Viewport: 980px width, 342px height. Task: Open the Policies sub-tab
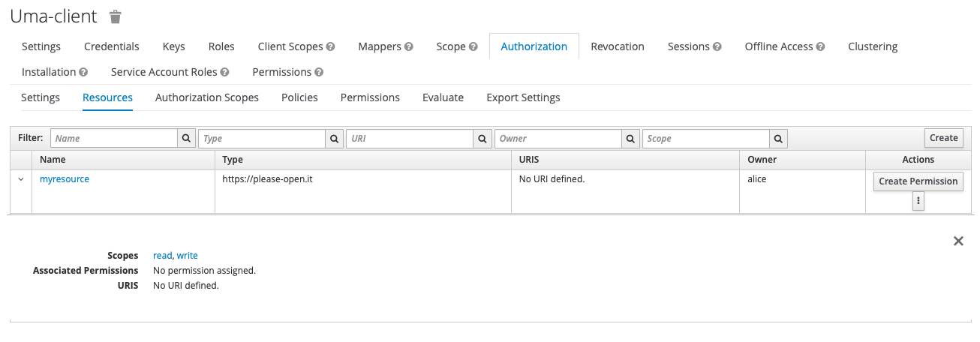(299, 97)
